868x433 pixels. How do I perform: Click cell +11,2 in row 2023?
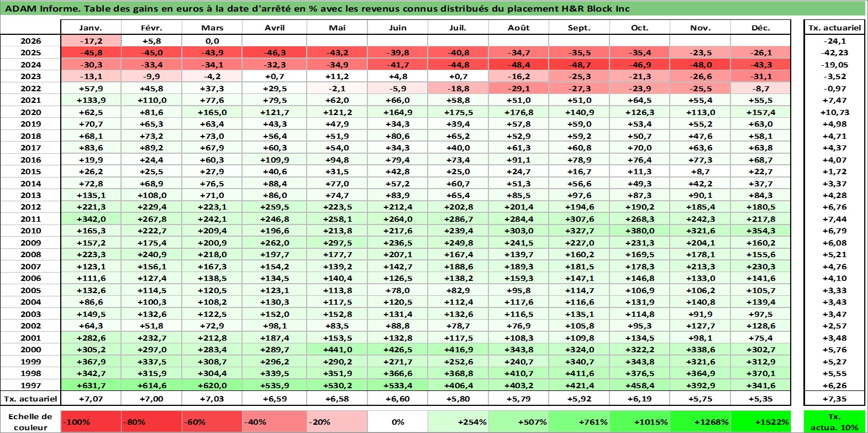337,76
